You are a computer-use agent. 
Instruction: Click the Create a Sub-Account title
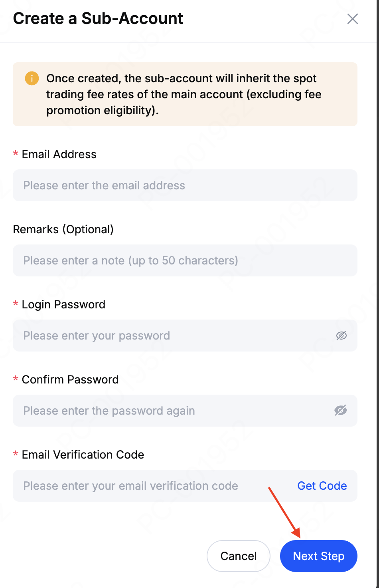pyautogui.click(x=98, y=18)
